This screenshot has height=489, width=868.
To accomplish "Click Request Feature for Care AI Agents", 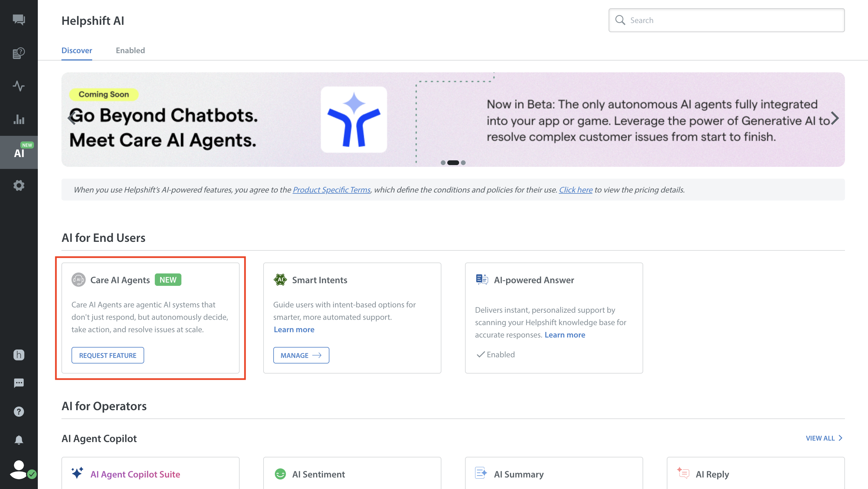I will 108,355.
